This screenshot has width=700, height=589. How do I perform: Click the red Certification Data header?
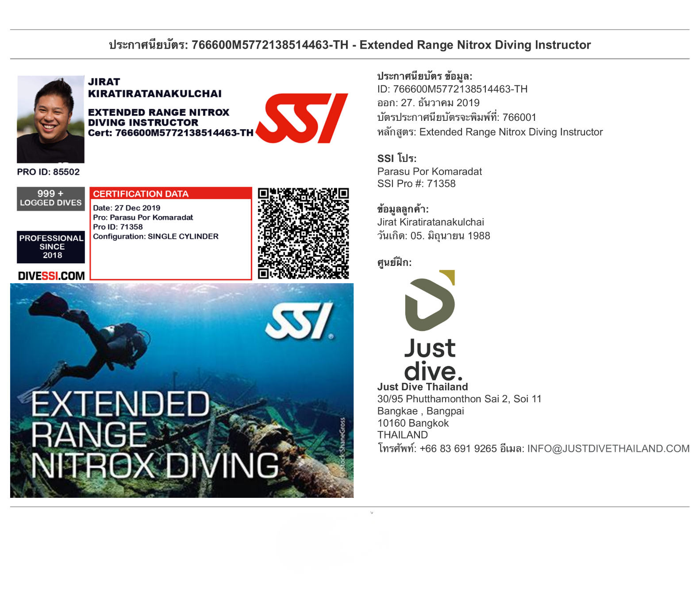point(171,194)
